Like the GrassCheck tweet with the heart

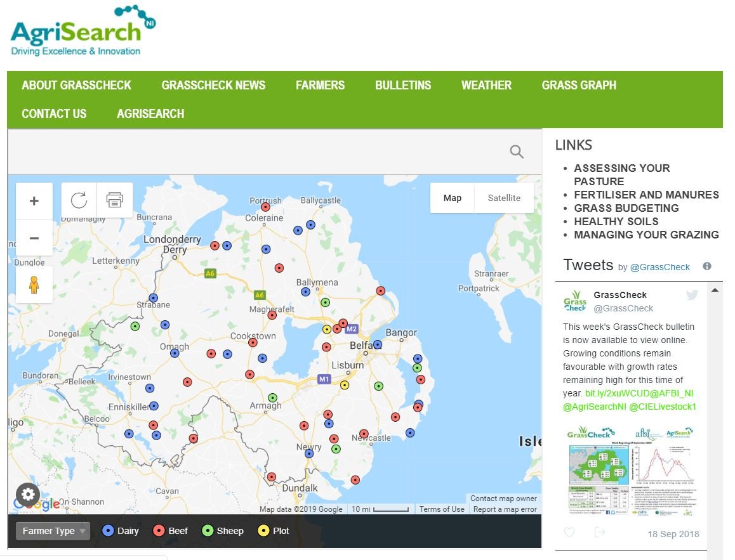569,533
